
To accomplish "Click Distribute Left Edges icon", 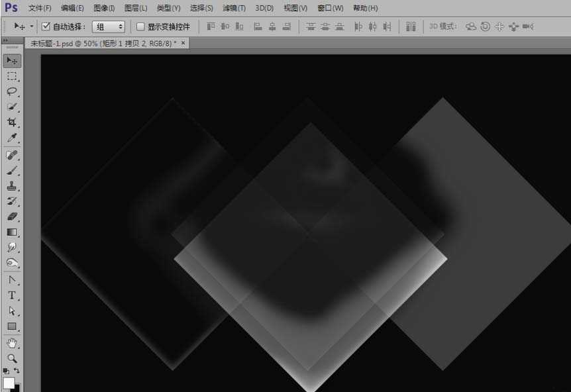I will 358,26.
